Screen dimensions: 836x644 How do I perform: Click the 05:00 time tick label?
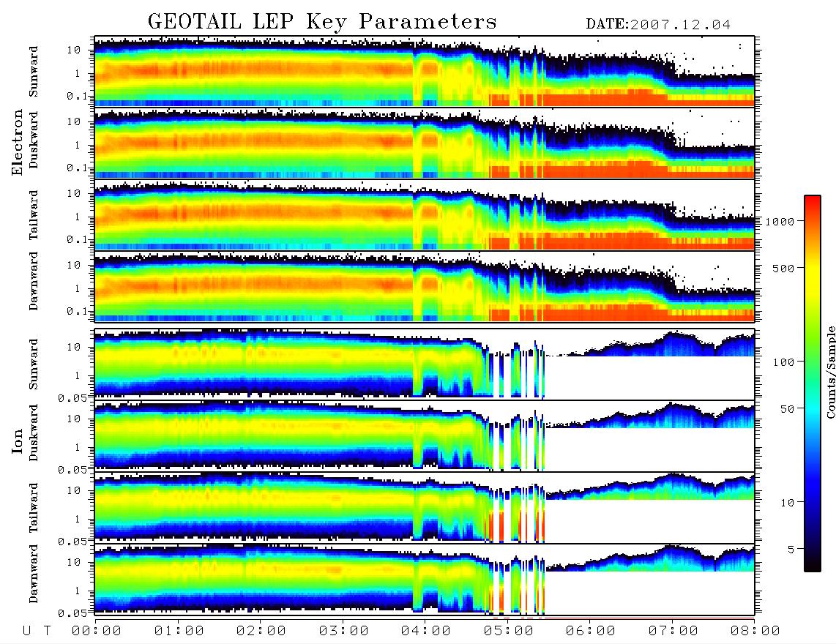pyautogui.click(x=509, y=631)
